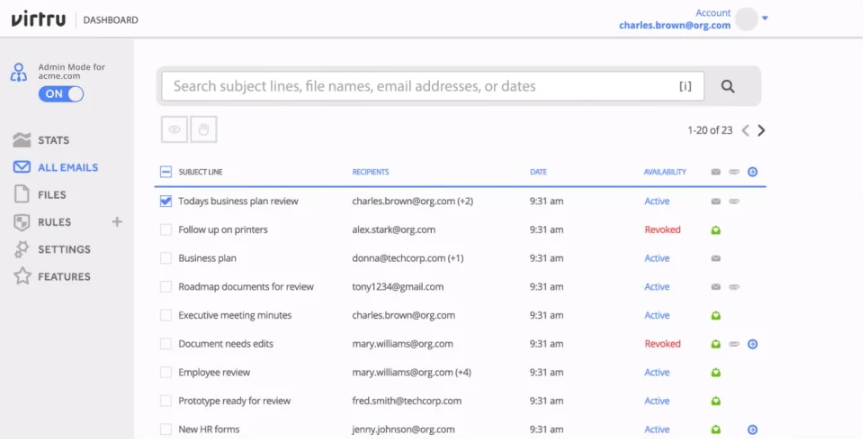The image size is (863, 439).
Task: Click attachment icon for Todays business plan review
Action: tap(734, 201)
